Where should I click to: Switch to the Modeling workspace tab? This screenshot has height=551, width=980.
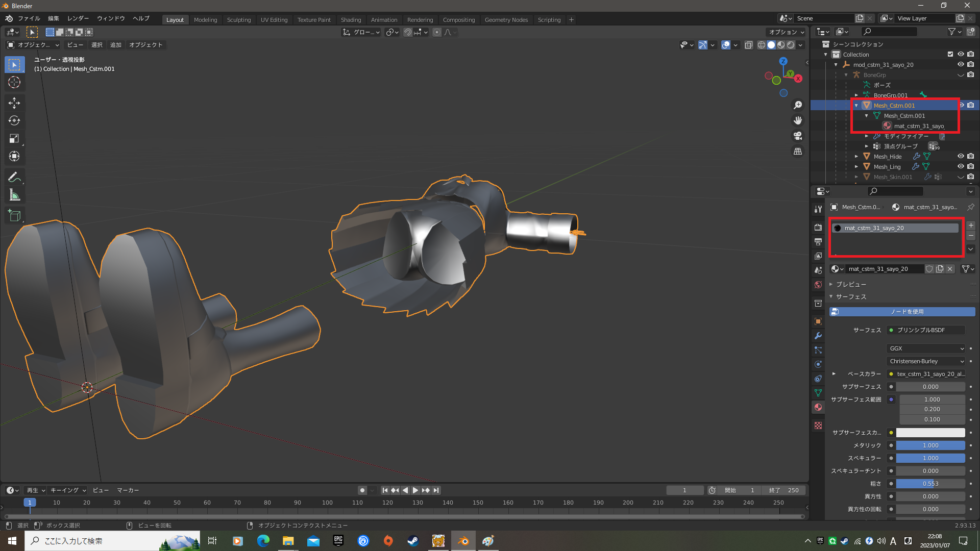(206, 20)
